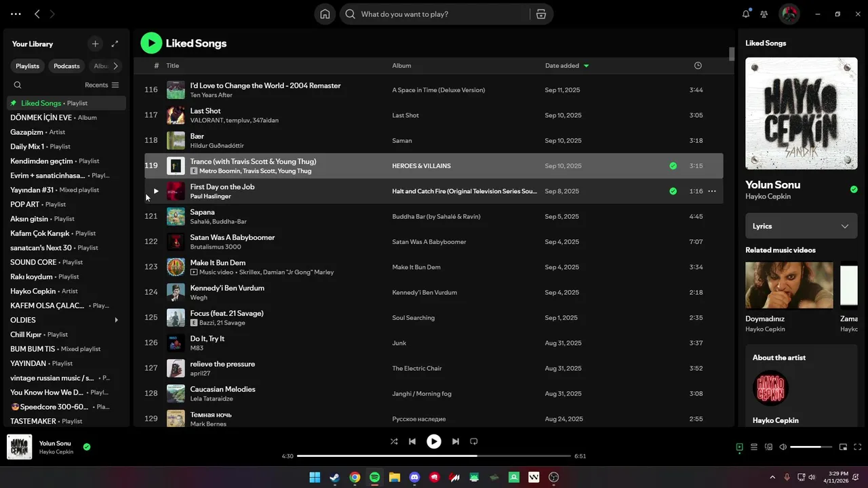Toggle Date added sort arrow
Image resolution: width=868 pixels, height=488 pixels.
(586, 66)
